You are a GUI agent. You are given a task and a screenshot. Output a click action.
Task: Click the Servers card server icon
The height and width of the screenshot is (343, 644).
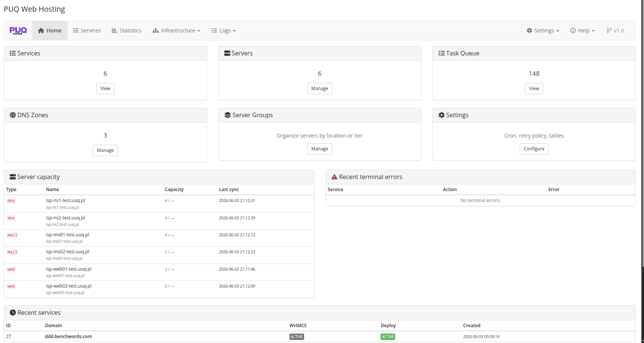tap(227, 53)
